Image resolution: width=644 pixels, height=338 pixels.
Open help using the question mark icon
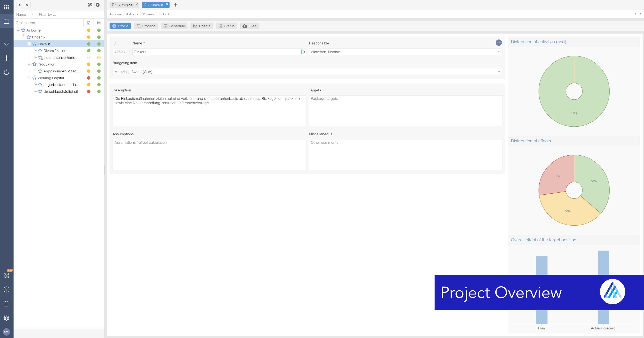point(6,289)
